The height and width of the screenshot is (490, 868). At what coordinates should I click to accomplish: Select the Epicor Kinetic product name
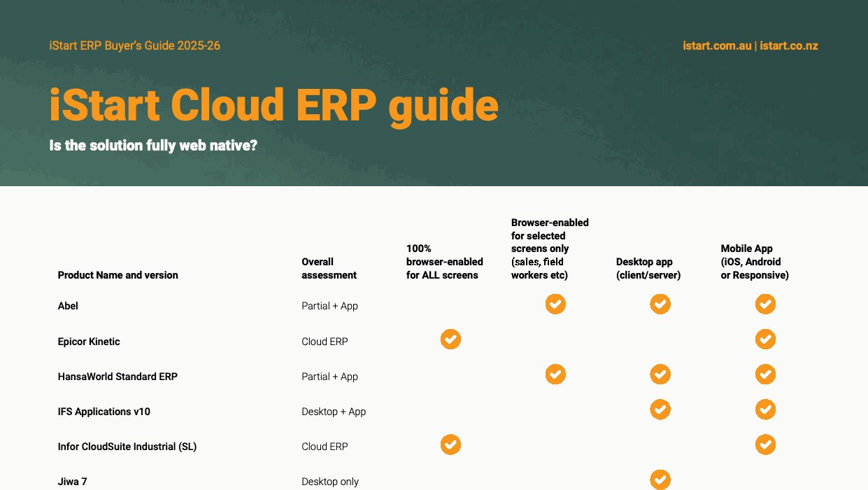pyautogui.click(x=89, y=342)
